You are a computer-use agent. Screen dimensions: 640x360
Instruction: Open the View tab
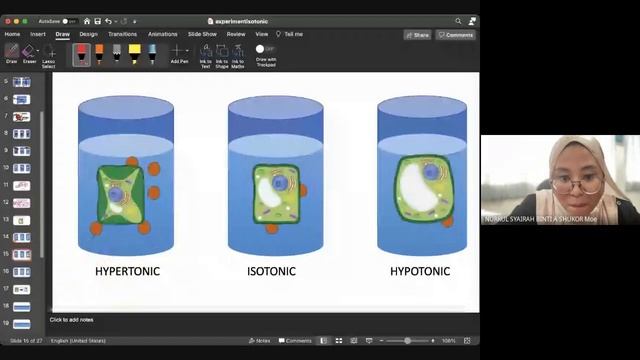(x=262, y=34)
